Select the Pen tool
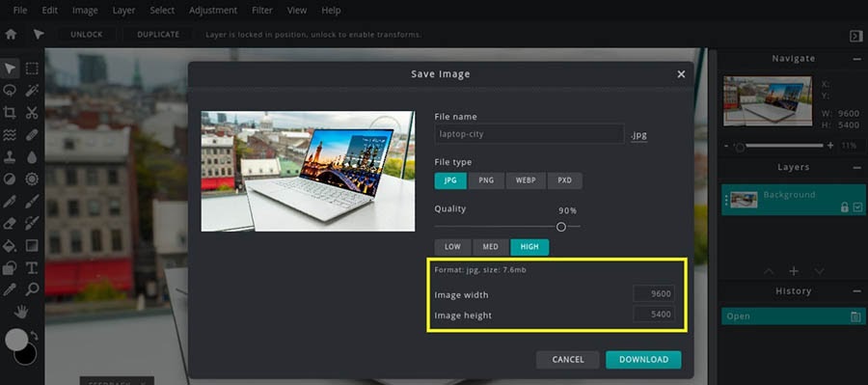This screenshot has width=868, height=385. tap(10, 201)
